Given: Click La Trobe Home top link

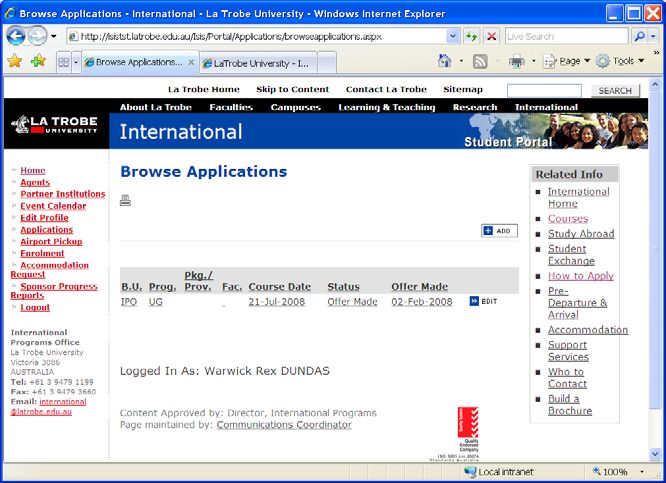Looking at the screenshot, I should pyautogui.click(x=204, y=89).
